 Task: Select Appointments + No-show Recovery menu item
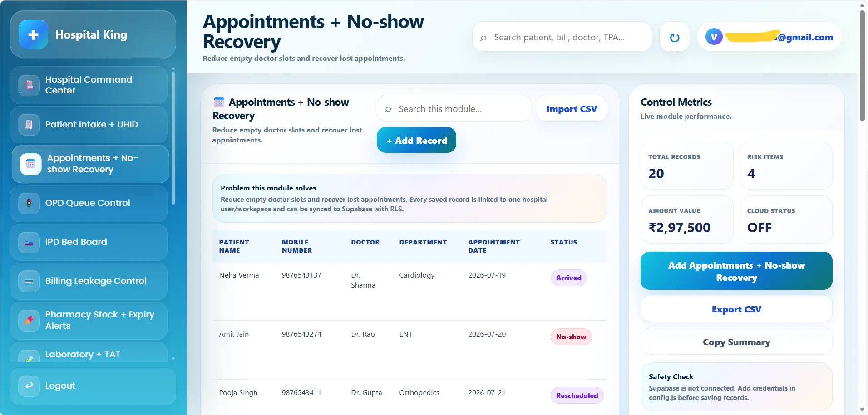coord(90,164)
